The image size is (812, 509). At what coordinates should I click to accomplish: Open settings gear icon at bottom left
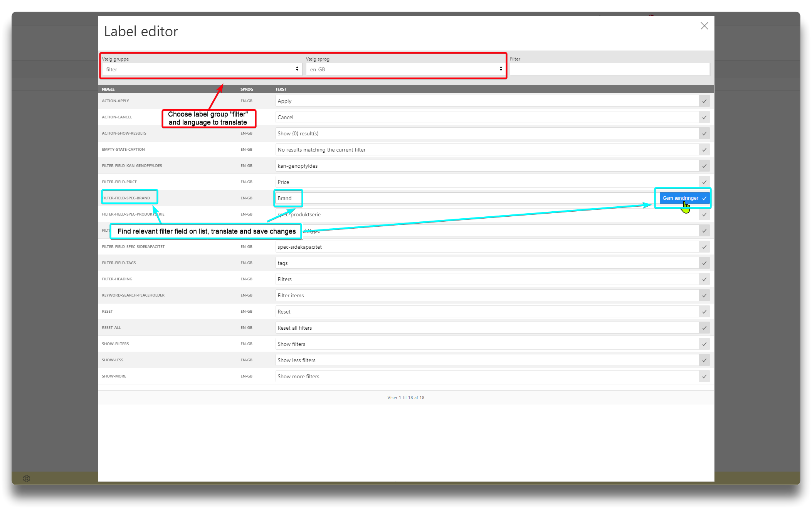tap(27, 479)
